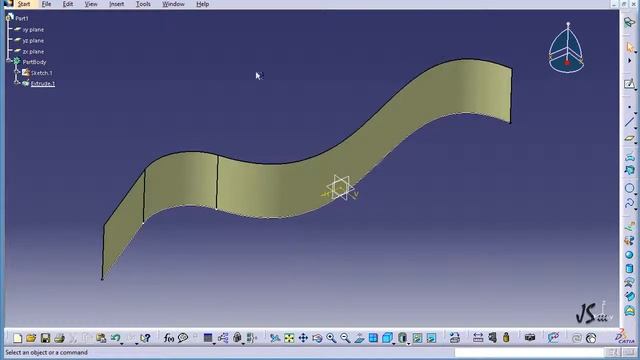640x360 pixels.
Task: Select the Spline curve tool
Action: (x=629, y=203)
